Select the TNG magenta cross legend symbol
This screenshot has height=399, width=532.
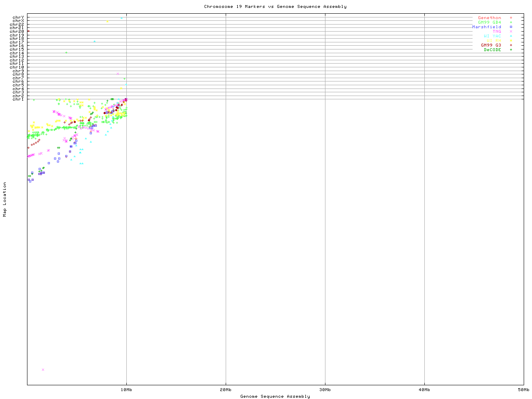tap(511, 32)
